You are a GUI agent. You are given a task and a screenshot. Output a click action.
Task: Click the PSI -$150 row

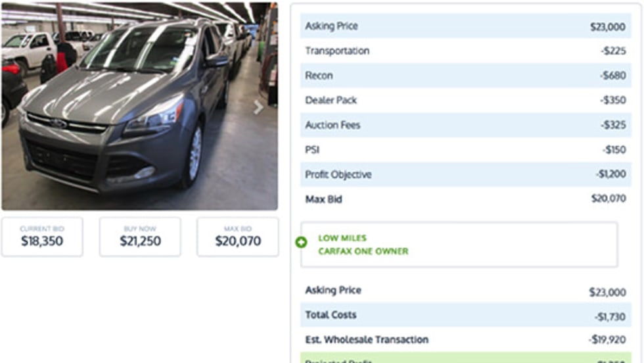tap(465, 150)
